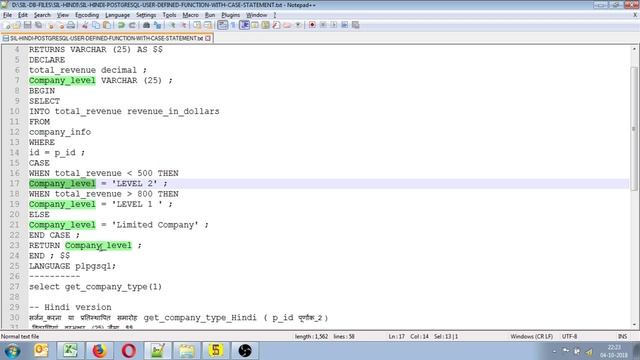This screenshot has width=640, height=360.
Task: Click the vertical scrollbar thumb
Action: point(634,129)
